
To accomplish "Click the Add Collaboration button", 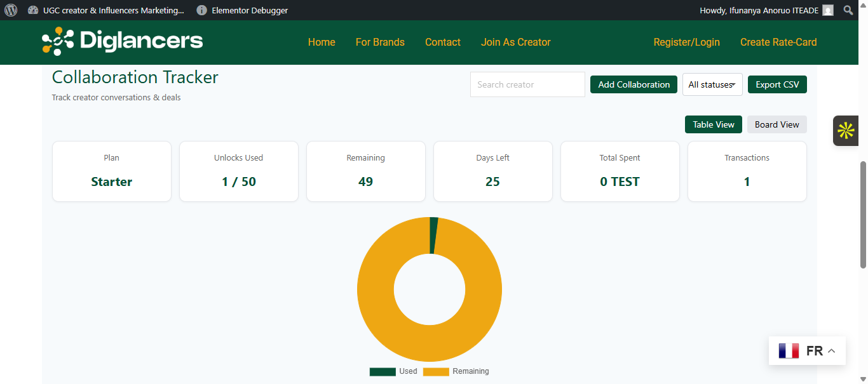I will [634, 84].
